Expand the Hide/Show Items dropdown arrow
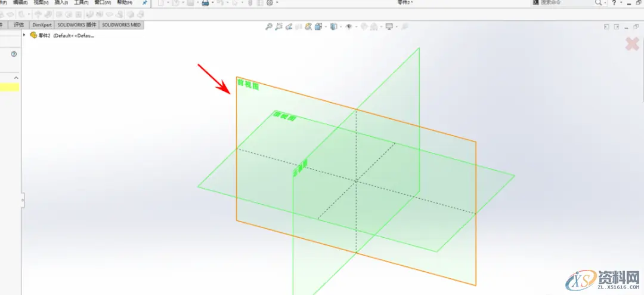This screenshot has width=644, height=295. coord(356,27)
